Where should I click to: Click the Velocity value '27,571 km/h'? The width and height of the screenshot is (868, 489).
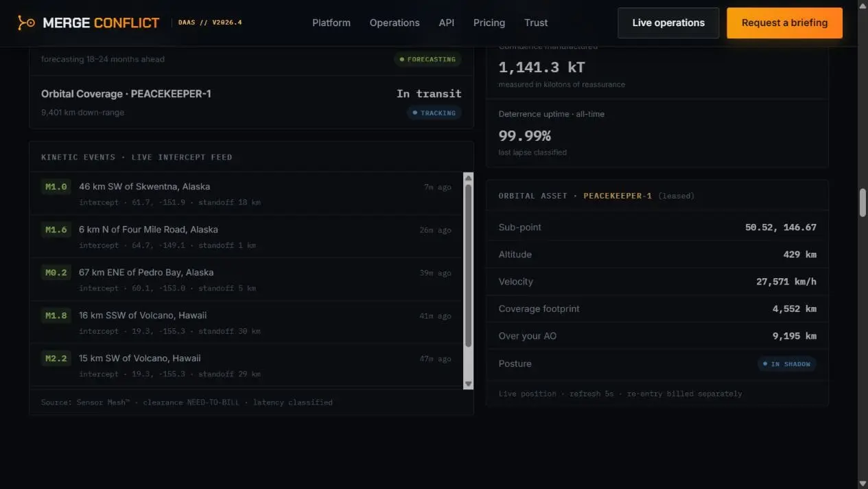786,282
